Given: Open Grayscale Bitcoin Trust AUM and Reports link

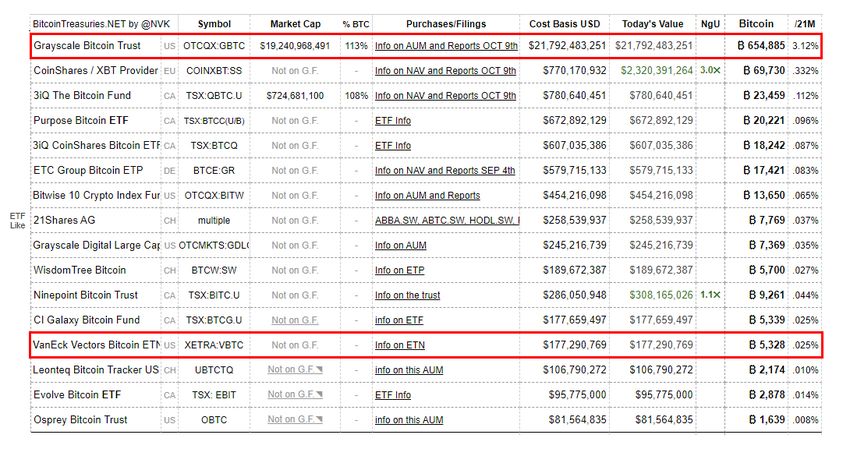Looking at the screenshot, I should click(446, 46).
